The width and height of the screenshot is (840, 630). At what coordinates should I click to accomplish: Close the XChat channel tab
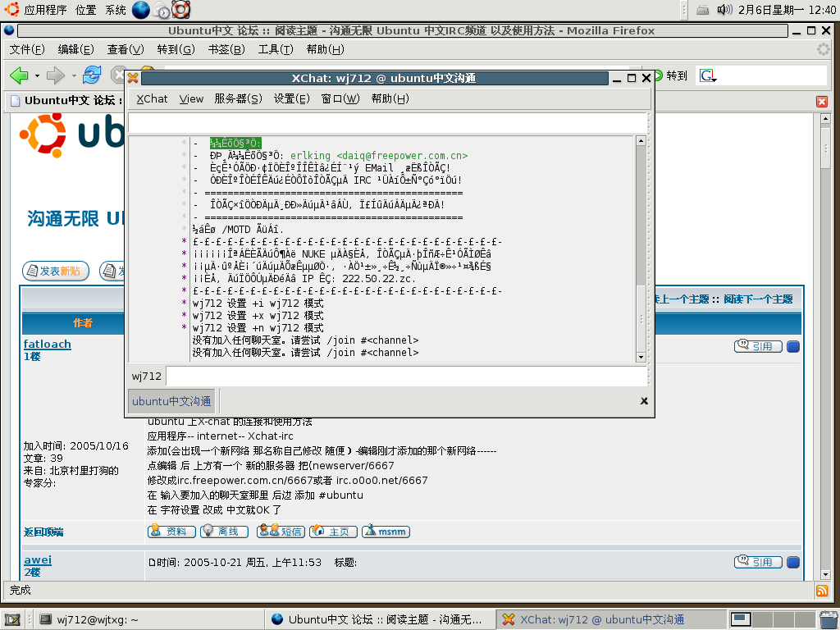[x=644, y=400]
